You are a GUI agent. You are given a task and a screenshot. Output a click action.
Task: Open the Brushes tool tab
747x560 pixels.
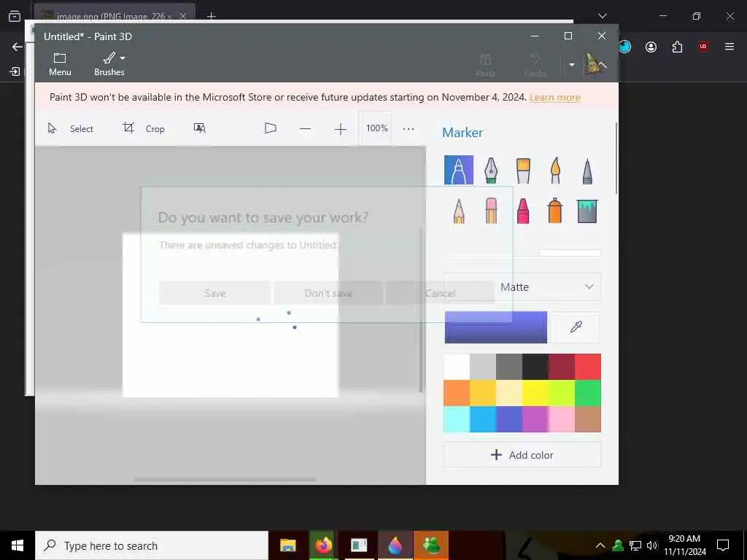pos(109,64)
